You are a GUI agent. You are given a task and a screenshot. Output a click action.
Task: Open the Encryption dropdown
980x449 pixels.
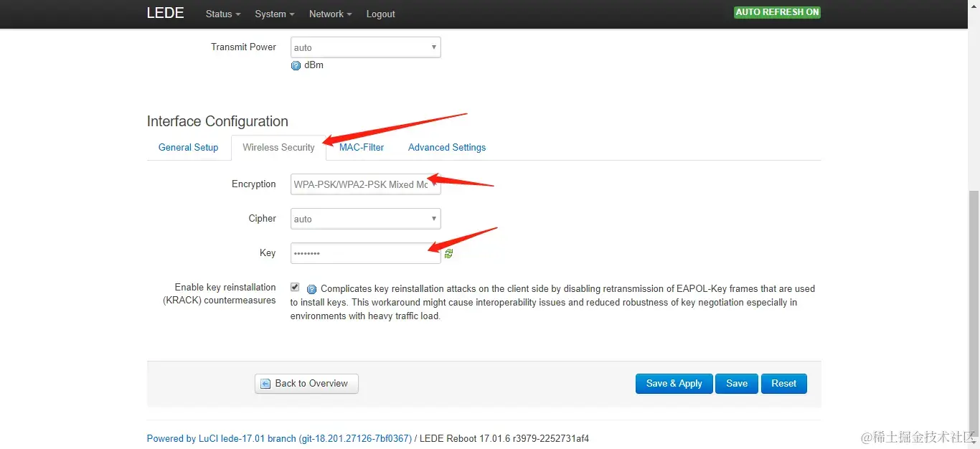[x=366, y=184]
